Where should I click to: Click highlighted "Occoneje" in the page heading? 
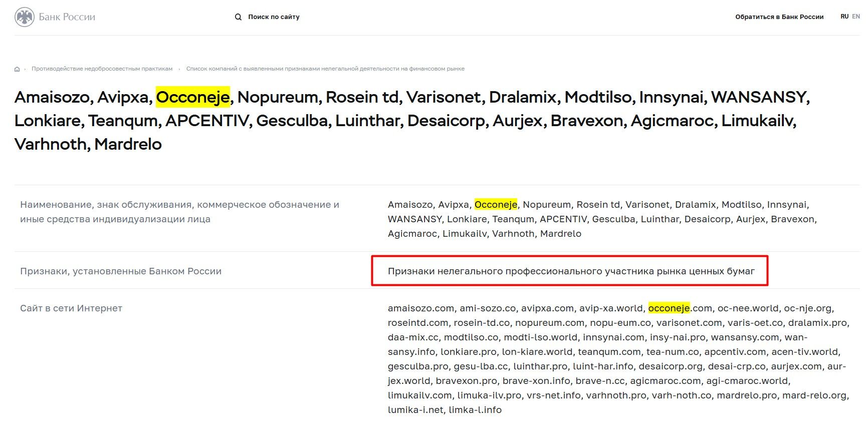coord(193,97)
